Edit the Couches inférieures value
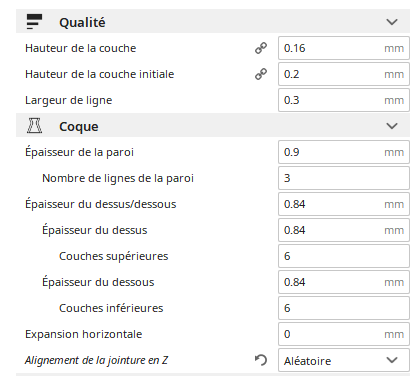The image size is (418, 376). point(344,308)
